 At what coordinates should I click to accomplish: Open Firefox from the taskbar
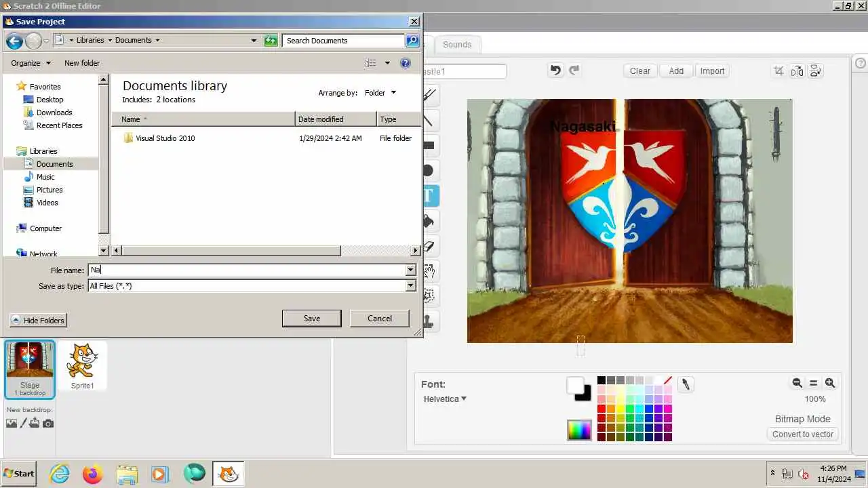[x=92, y=474]
